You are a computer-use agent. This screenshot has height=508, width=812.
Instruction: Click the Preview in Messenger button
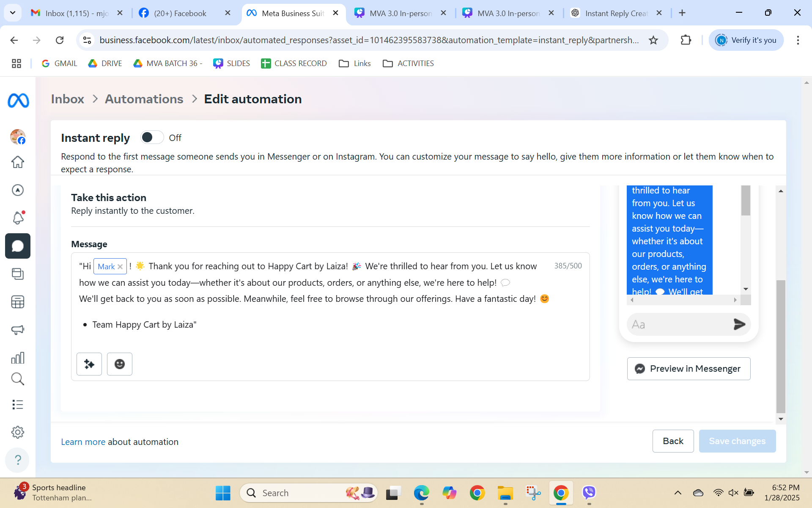click(x=689, y=369)
